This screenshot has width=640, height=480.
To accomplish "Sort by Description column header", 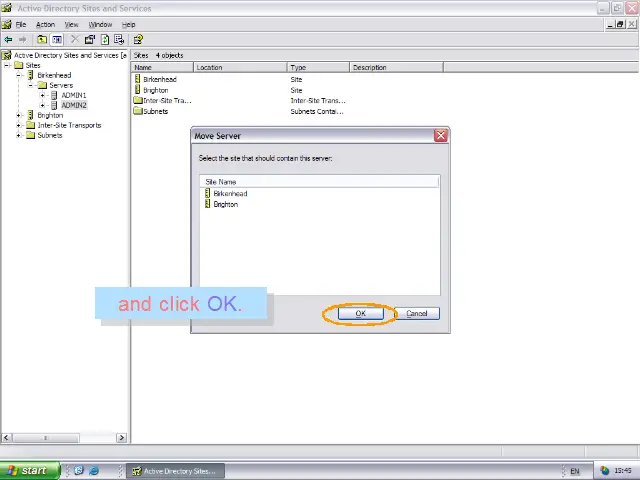I will click(396, 67).
